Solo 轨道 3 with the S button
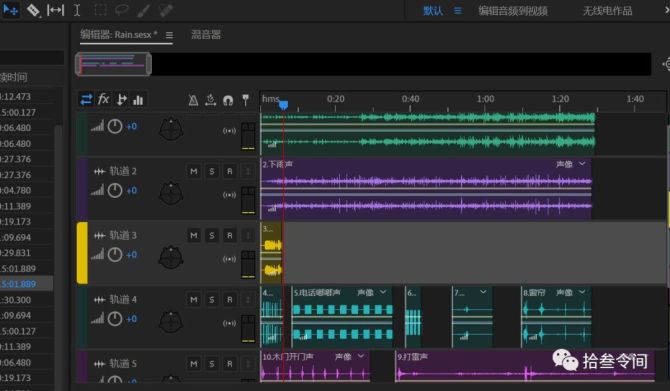The width and height of the screenshot is (670, 391). [212, 235]
